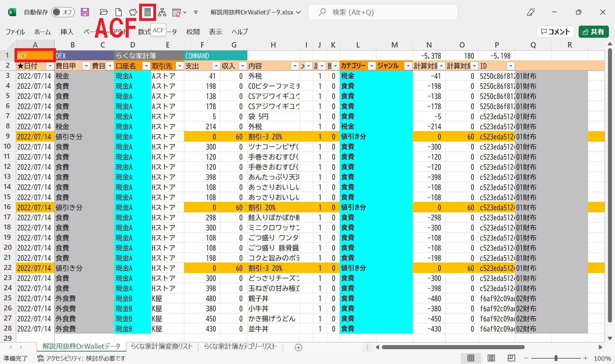Click the green 共有 (Share) button
Viewport: 615px width, 364px height.
(x=593, y=32)
